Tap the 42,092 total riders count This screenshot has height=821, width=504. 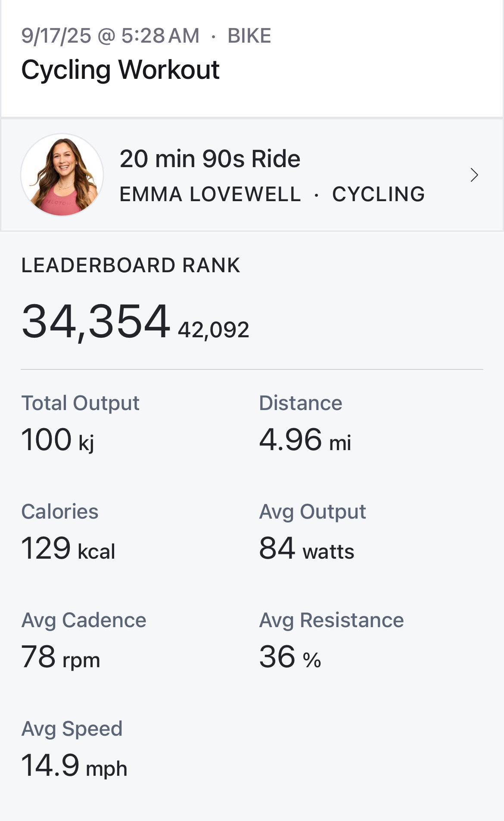click(x=213, y=330)
